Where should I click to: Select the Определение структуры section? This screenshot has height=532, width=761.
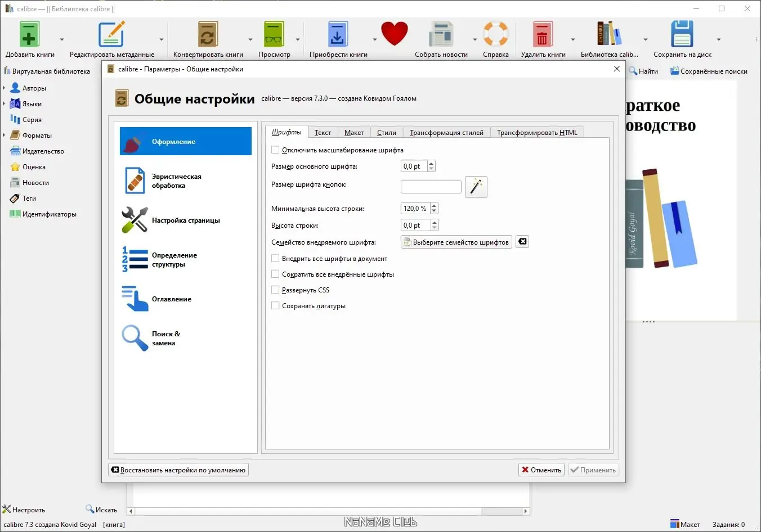click(x=186, y=260)
